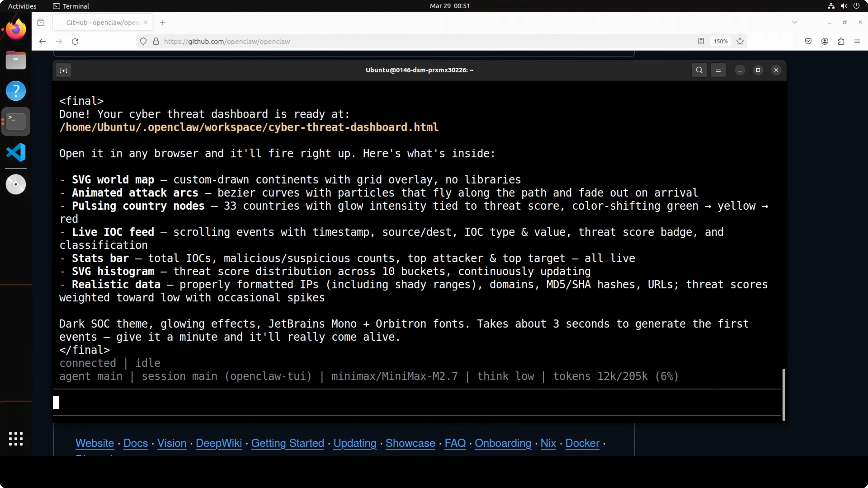Open the system volume and power menu

(x=844, y=6)
